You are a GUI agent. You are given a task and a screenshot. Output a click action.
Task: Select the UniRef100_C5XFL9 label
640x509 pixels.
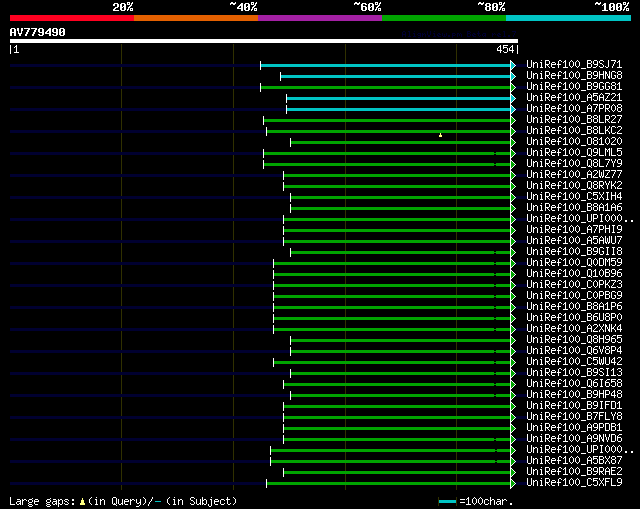coord(574,483)
